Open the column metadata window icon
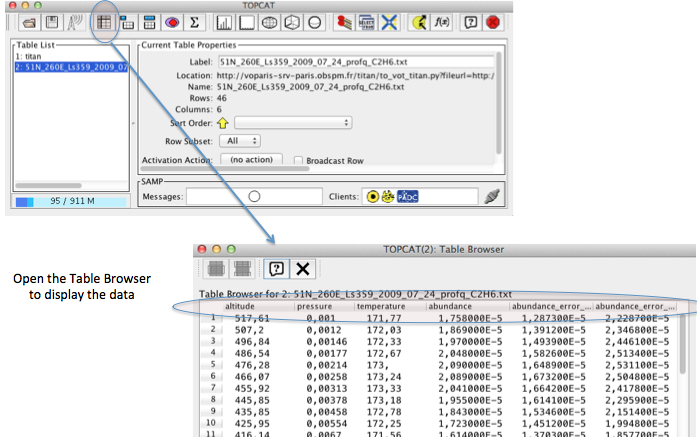The width and height of the screenshot is (697, 437). [149, 23]
